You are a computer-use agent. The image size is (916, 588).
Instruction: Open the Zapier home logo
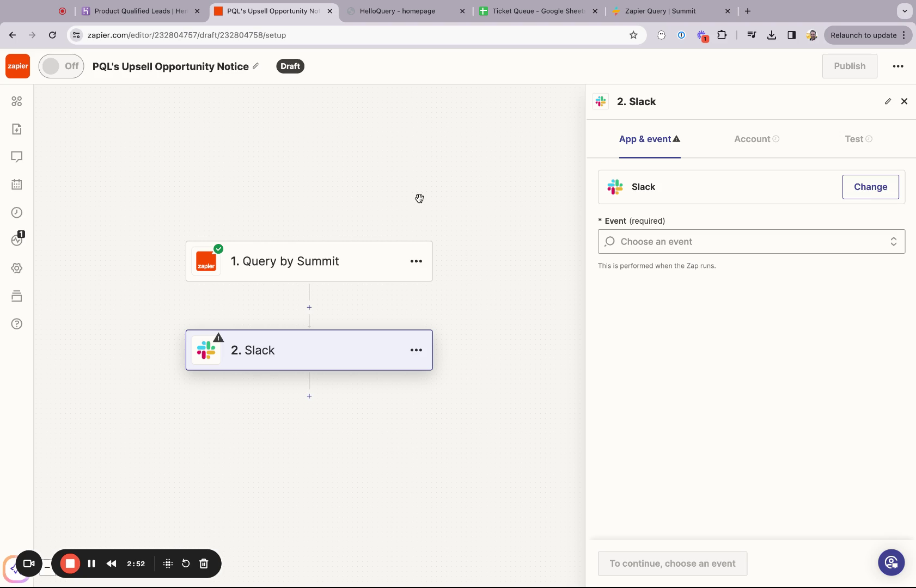point(18,66)
